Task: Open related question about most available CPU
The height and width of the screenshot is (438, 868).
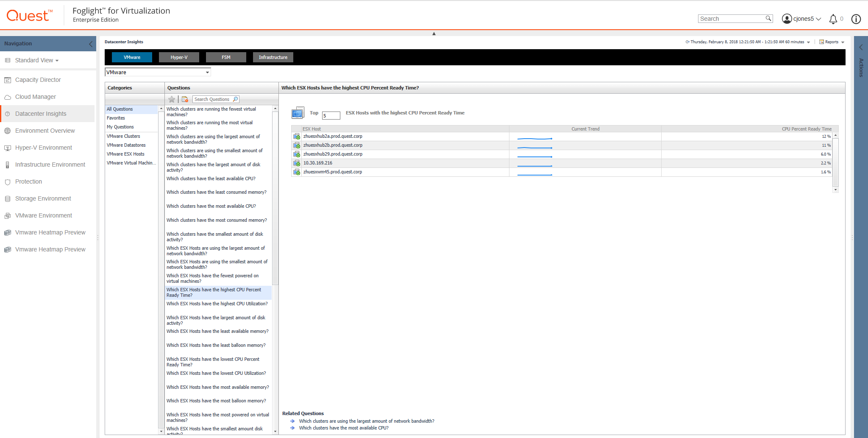Action: 343,428
